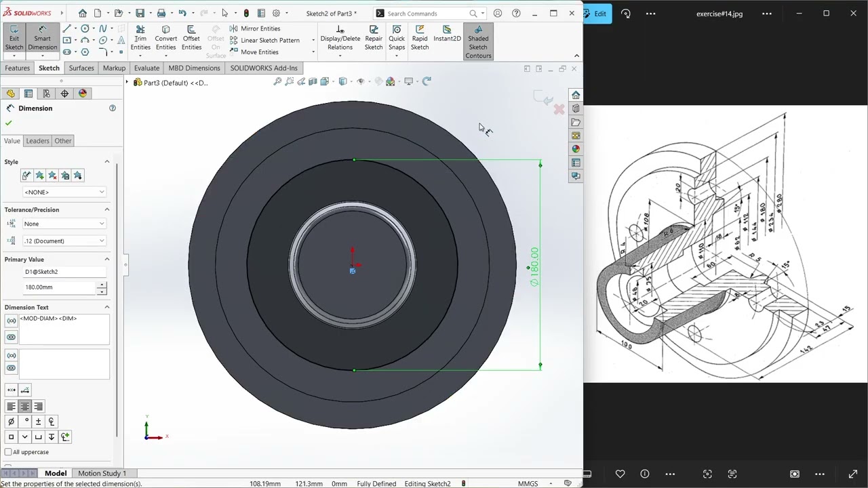This screenshot has width=868, height=488.
Task: Insert the plus/minus symbol
Action: tap(38, 422)
